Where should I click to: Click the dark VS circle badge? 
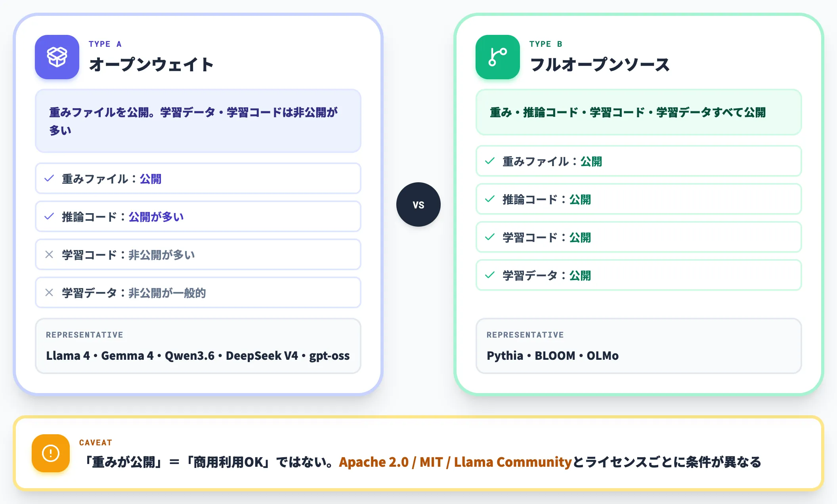coord(418,204)
